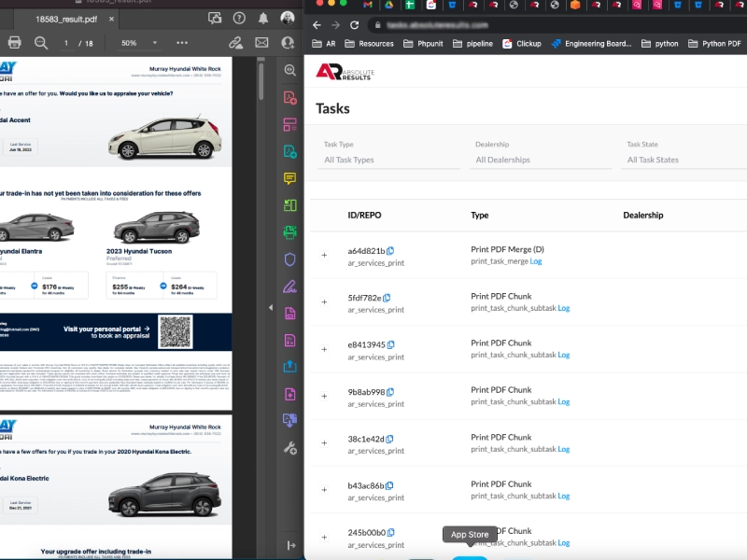Viewport: 747px width, 560px height.
Task: Click the Absolute Results logo
Action: [x=345, y=72]
